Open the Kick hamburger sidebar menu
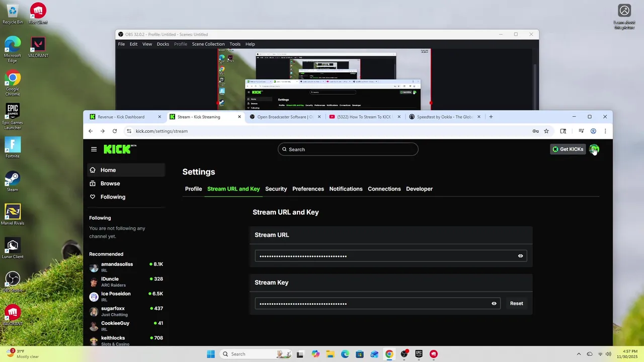This screenshot has width=644, height=362. pyautogui.click(x=94, y=149)
